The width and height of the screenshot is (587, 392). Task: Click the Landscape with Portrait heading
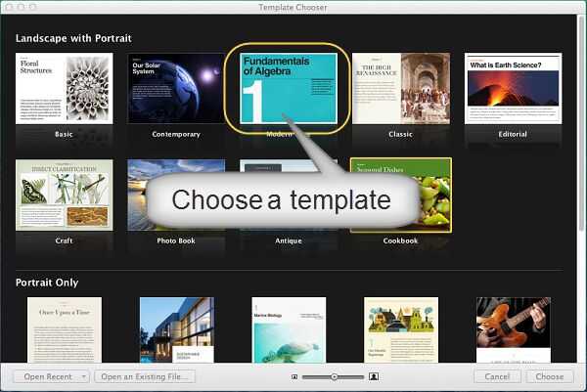tap(73, 38)
